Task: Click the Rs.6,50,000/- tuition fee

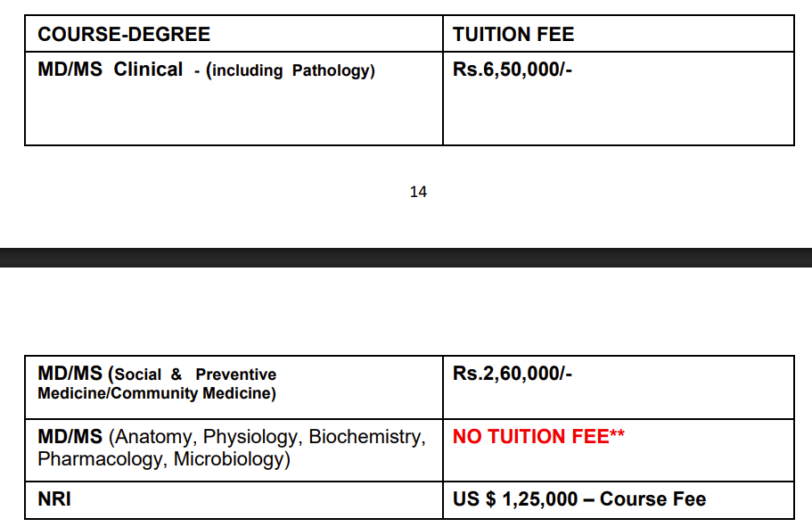Action: click(513, 70)
